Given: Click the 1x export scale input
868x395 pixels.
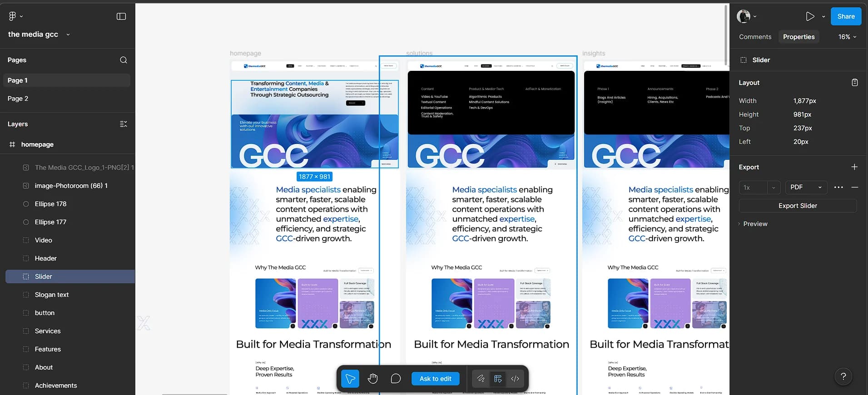Looking at the screenshot, I should 753,188.
